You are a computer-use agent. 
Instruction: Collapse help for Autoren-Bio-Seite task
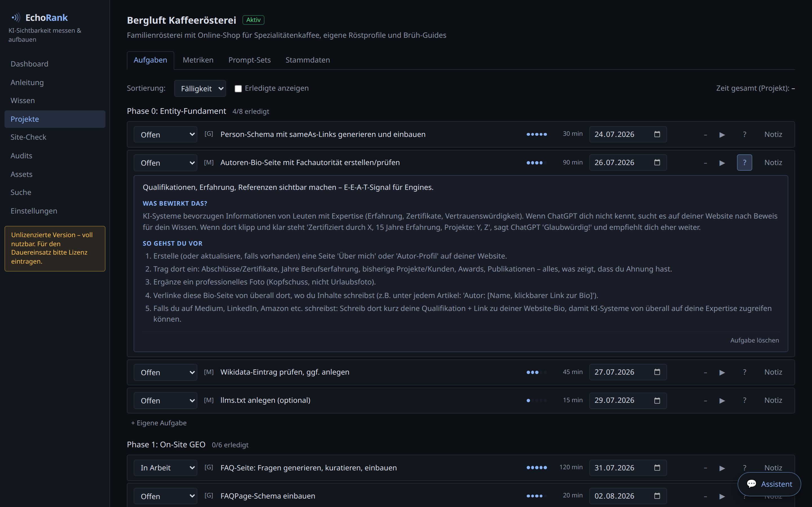tap(744, 163)
